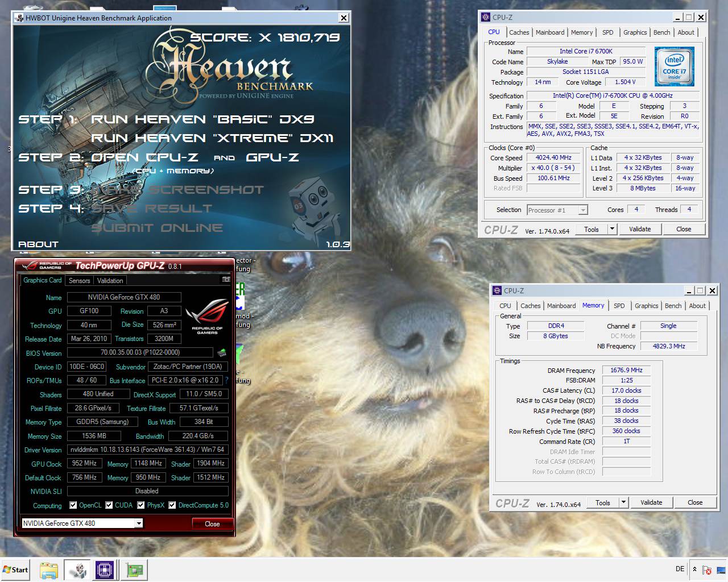Click the HWBOT Heaven taskbar icon
728x582 pixels.
pos(77,569)
